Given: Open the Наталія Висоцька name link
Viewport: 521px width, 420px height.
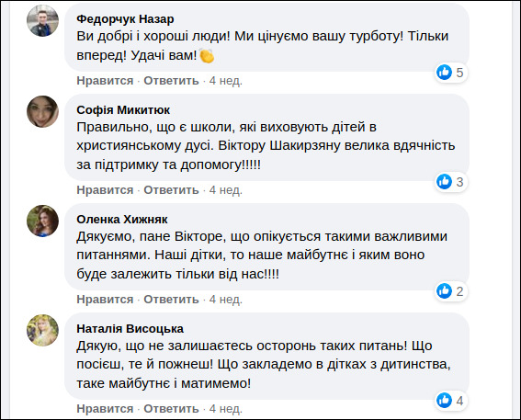Looking at the screenshot, I should coord(130,329).
